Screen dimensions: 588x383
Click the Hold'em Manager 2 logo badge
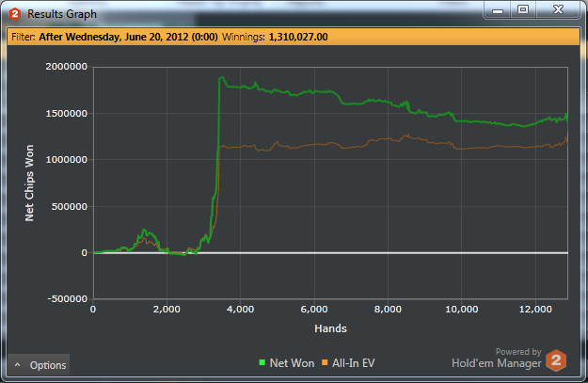tap(556, 360)
